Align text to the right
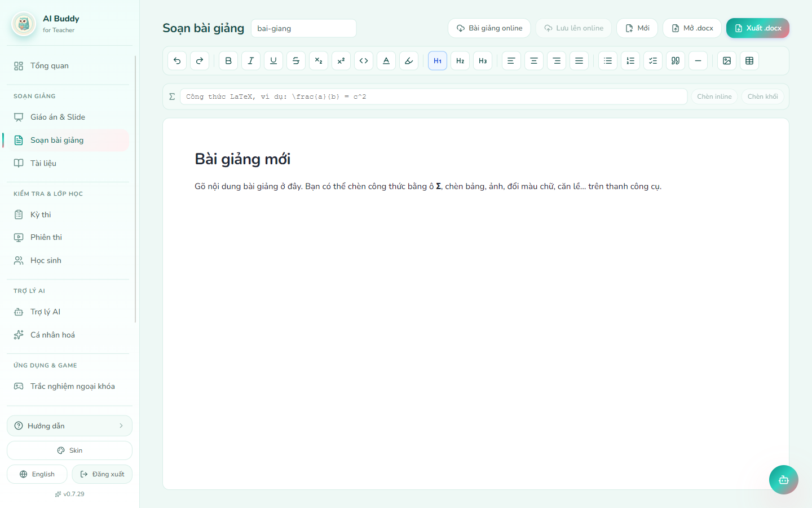The width and height of the screenshot is (812, 508). tap(557, 61)
